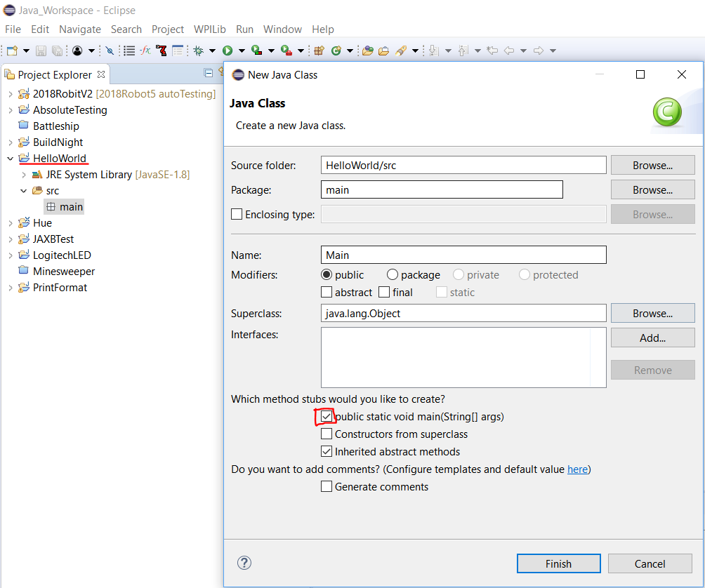The width and height of the screenshot is (705, 588).
Task: Open the WPILib menu
Action: [209, 29]
